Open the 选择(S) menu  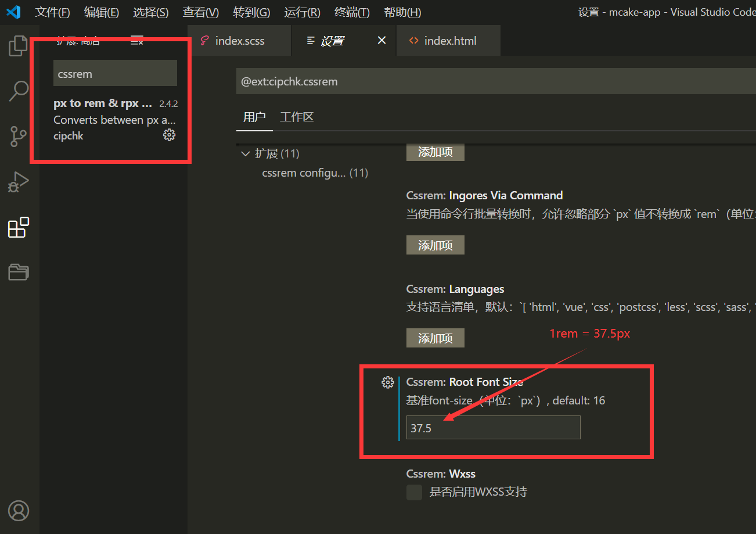pos(151,12)
